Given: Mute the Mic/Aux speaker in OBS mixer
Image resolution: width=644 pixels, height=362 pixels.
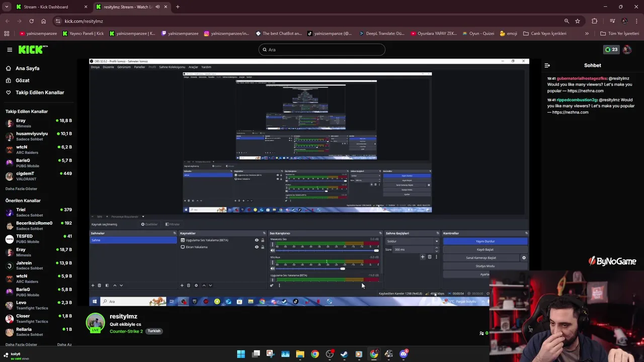Looking at the screenshot, I should tap(273, 268).
